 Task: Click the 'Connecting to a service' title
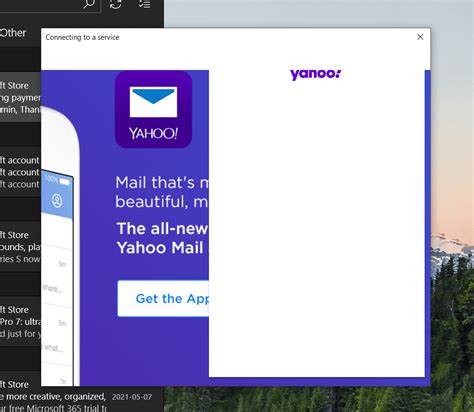(x=82, y=37)
